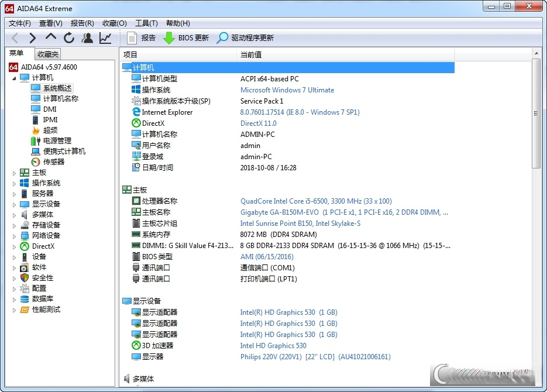Click the 性能测试 benchmark icon

point(25,310)
